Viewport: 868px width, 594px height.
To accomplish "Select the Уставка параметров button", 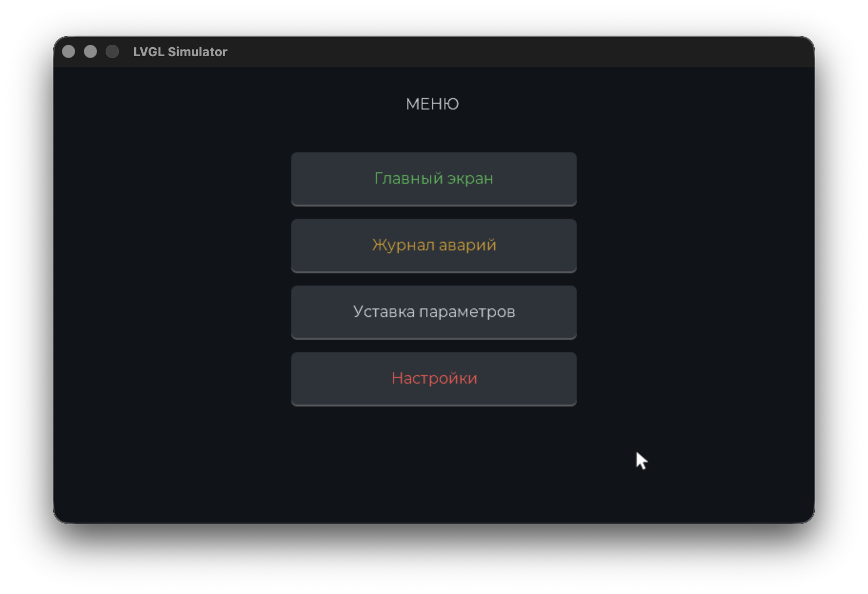I will tap(434, 312).
